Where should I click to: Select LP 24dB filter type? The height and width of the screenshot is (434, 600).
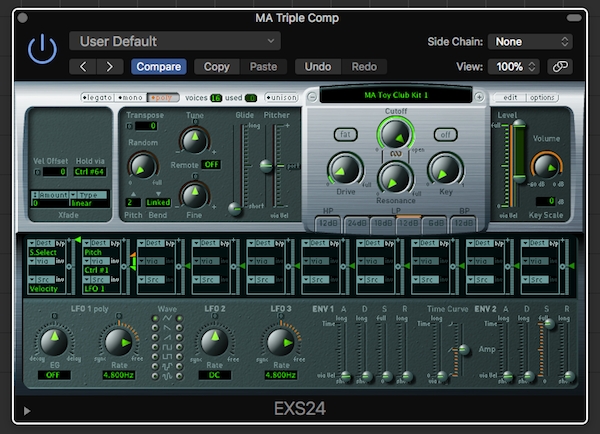(357, 223)
